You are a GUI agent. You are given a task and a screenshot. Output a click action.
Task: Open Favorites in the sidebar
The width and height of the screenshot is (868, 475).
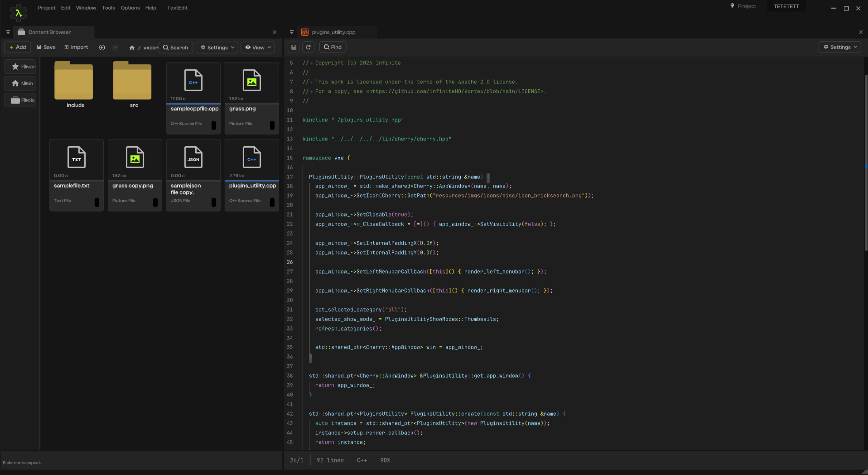point(20,67)
